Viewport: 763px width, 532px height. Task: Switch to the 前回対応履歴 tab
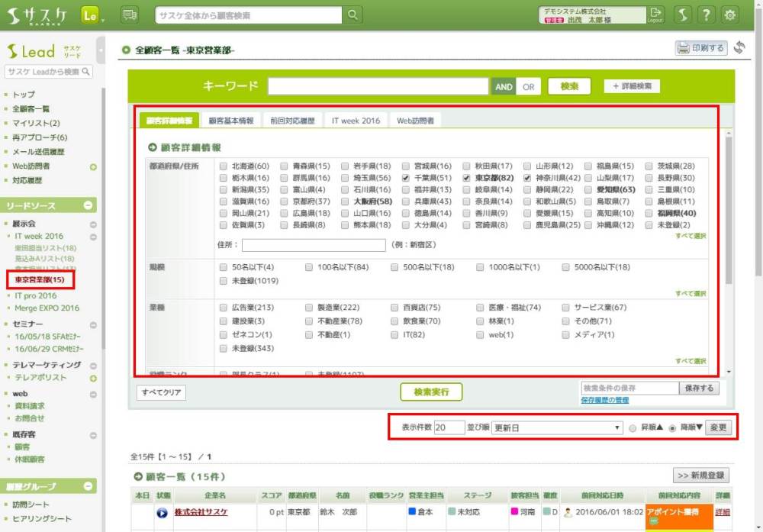(x=293, y=121)
